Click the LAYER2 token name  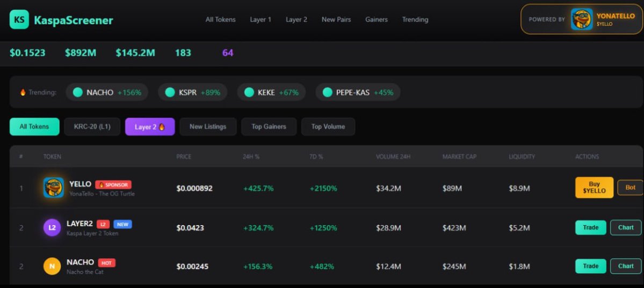click(79, 224)
